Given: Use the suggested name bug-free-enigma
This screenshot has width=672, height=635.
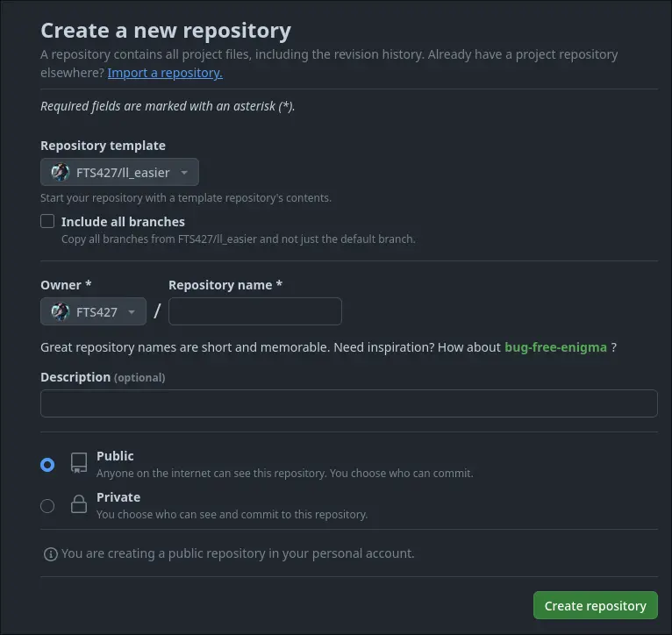Looking at the screenshot, I should [555, 347].
